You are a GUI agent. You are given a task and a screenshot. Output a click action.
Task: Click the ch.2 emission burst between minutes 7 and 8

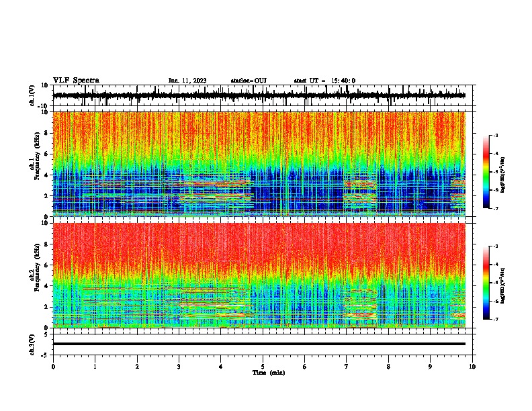pyautogui.click(x=360, y=304)
